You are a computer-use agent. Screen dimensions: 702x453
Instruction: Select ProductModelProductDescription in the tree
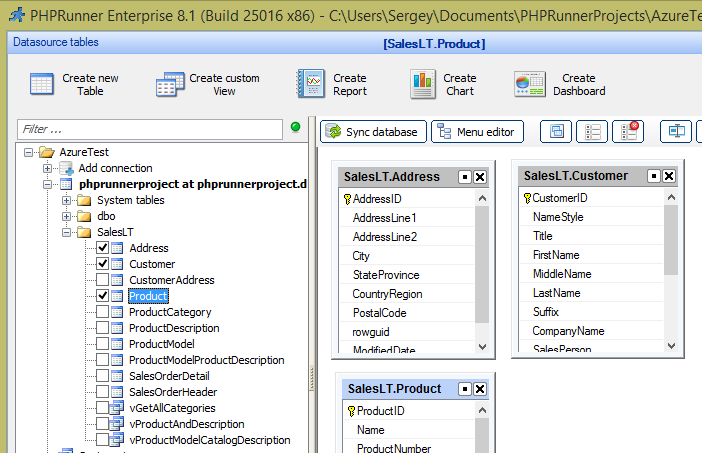206,360
